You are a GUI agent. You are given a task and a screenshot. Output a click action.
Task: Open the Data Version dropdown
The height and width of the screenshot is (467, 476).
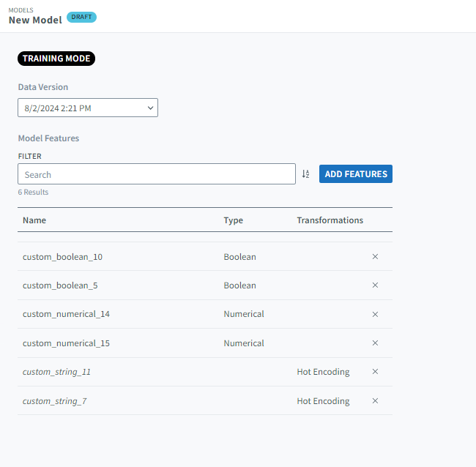pyautogui.click(x=88, y=108)
